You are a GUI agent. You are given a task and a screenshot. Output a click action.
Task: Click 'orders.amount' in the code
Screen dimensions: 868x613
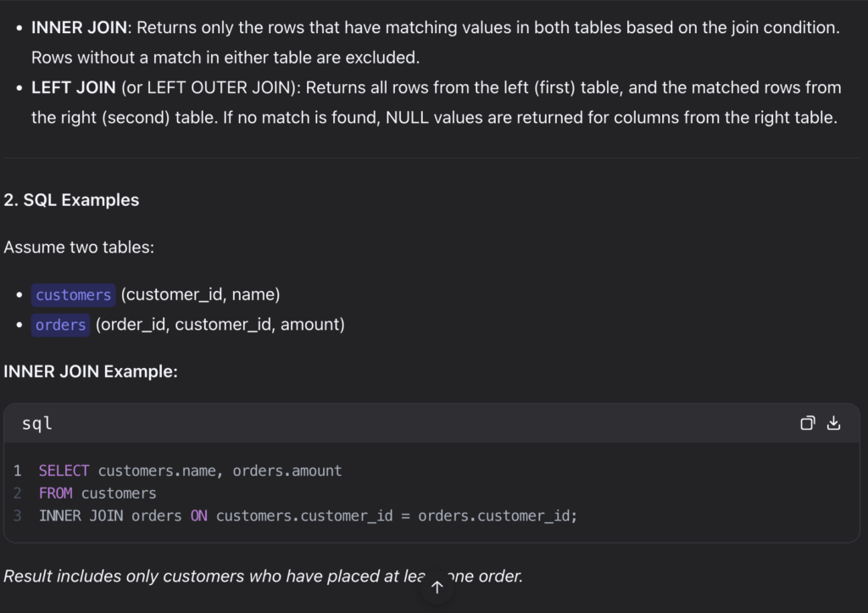(287, 471)
